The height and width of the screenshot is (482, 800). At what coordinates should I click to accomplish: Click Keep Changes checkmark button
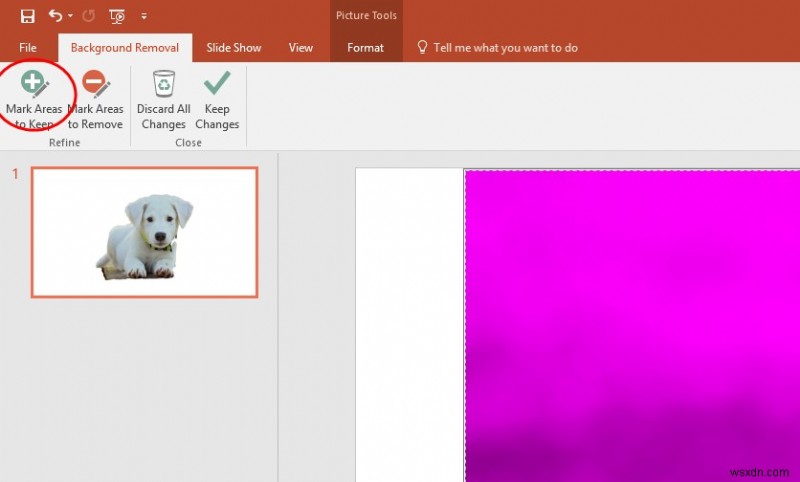click(217, 100)
